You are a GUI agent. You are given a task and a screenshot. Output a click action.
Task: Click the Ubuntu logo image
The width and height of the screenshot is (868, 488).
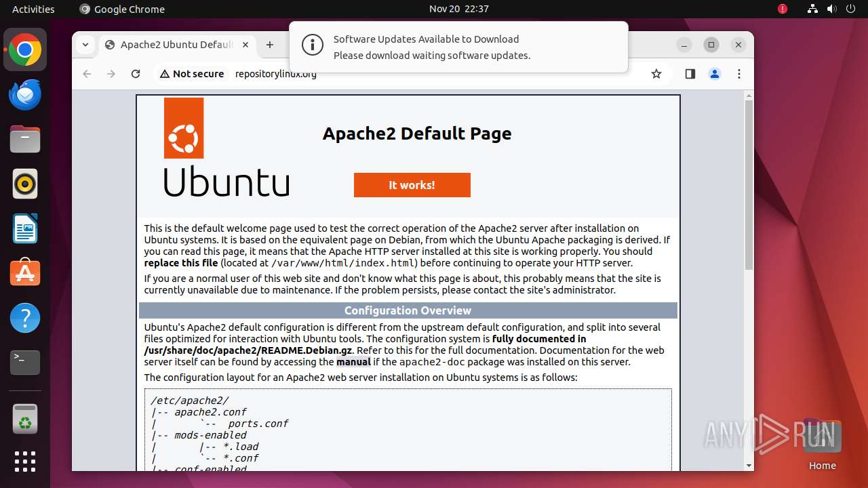pyautogui.click(x=226, y=147)
